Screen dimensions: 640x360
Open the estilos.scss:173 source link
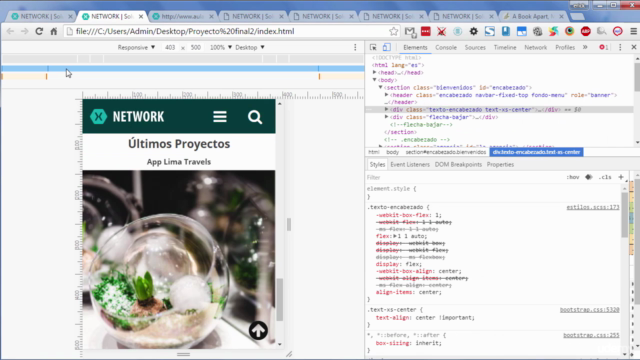(x=593, y=207)
